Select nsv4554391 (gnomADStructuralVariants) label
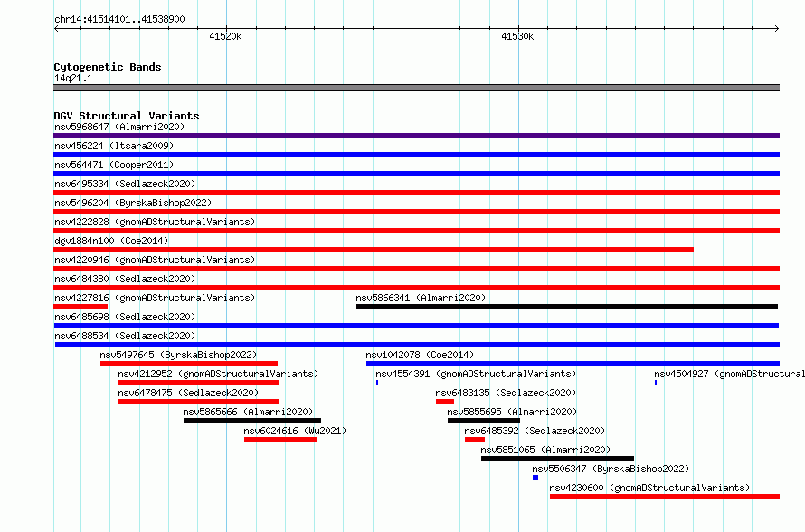The width and height of the screenshot is (805, 532). 476,374
